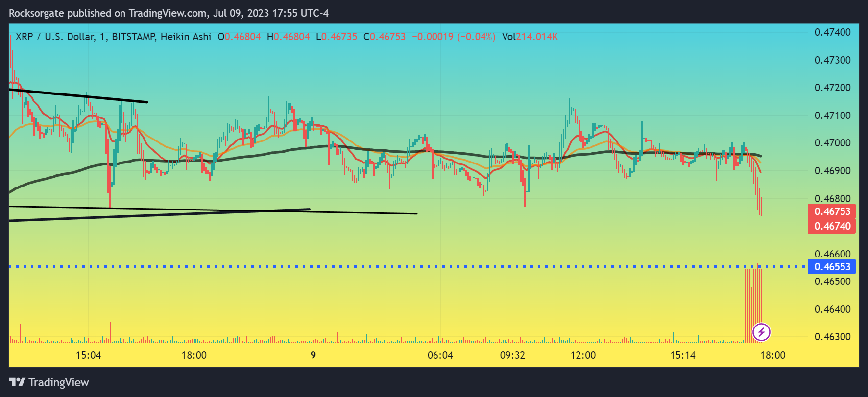The height and width of the screenshot is (397, 868).
Task: Click the high value H0.46804
Action: [x=288, y=37]
